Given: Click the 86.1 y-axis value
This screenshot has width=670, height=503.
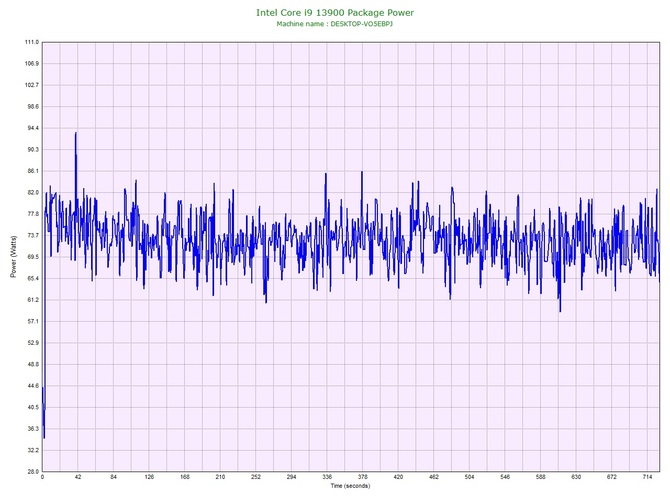Looking at the screenshot, I should click(33, 171).
